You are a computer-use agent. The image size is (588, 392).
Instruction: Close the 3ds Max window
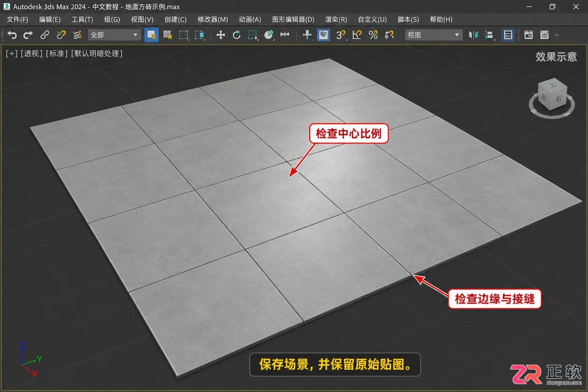pyautogui.click(x=575, y=7)
